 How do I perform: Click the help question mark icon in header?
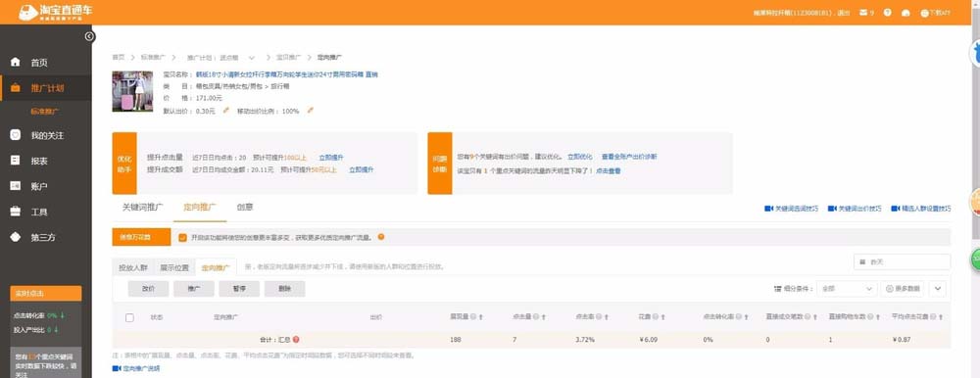click(x=887, y=12)
